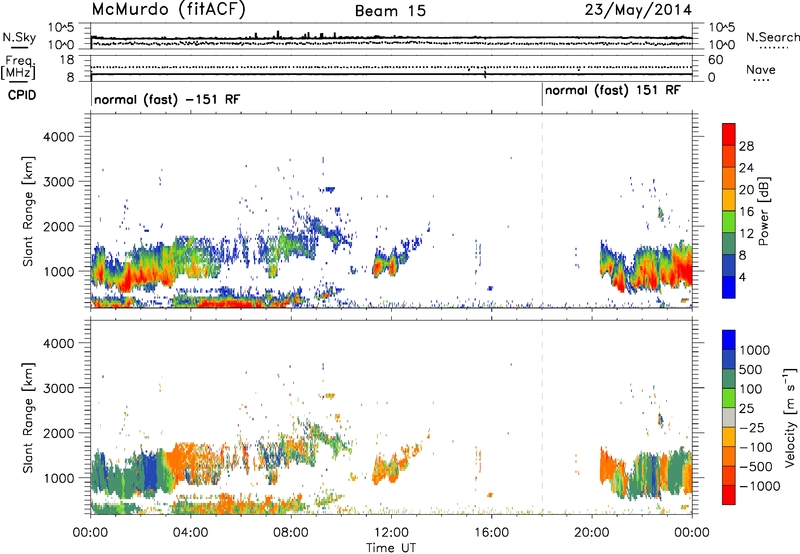Click the '18' frequency axis tick
This screenshot has width=800, height=554.
67,60
